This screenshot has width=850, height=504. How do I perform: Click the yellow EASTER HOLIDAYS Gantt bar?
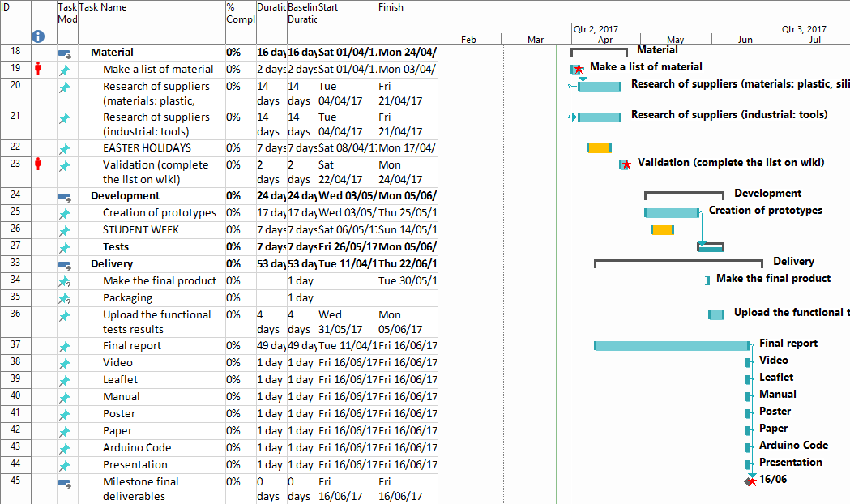(x=599, y=148)
